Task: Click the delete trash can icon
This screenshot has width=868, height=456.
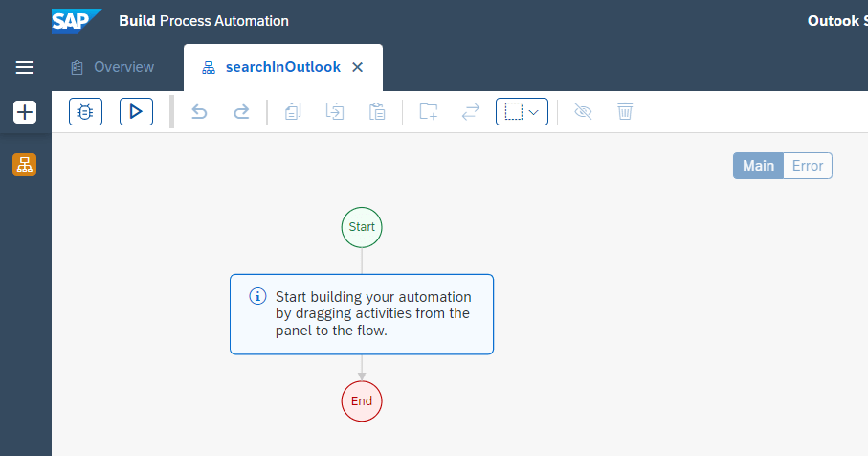Action: point(625,112)
